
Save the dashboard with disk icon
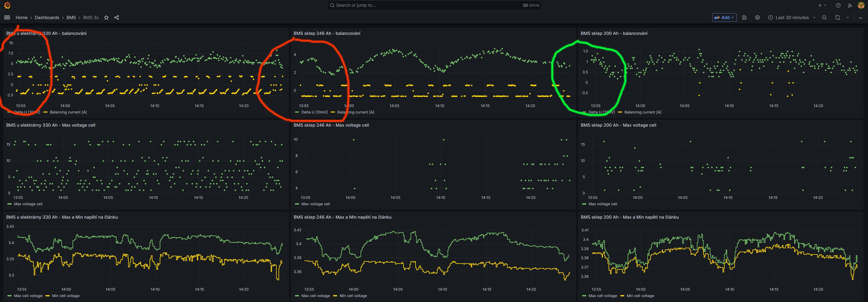[744, 18]
